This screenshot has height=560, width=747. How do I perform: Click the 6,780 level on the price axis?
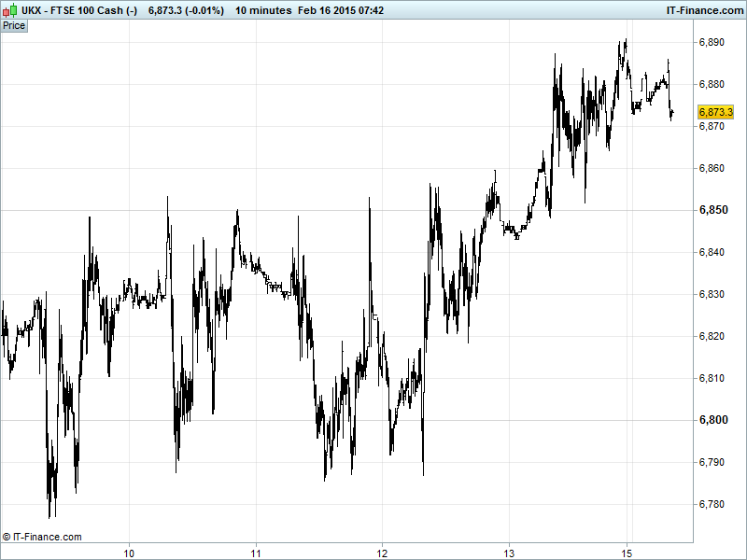tap(713, 504)
